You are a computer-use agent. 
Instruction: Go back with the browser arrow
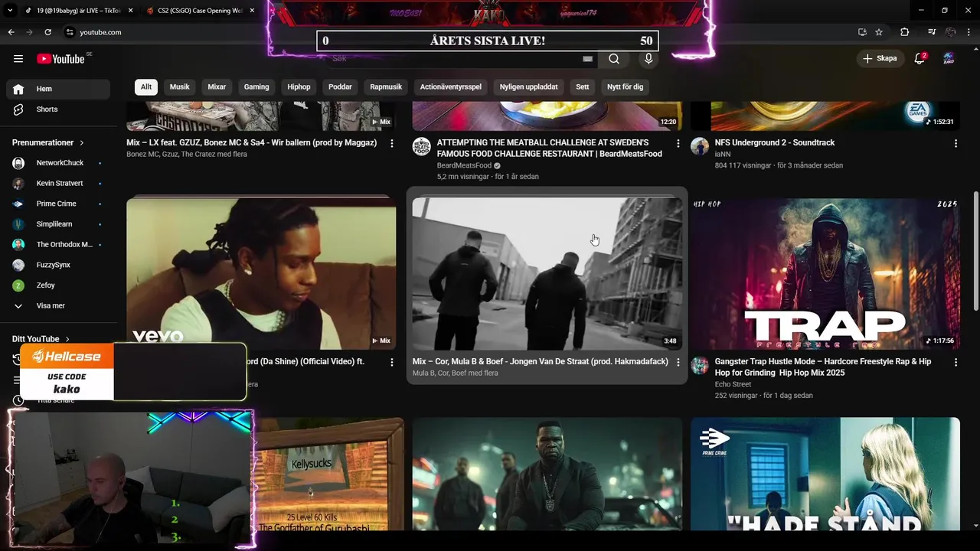[11, 32]
